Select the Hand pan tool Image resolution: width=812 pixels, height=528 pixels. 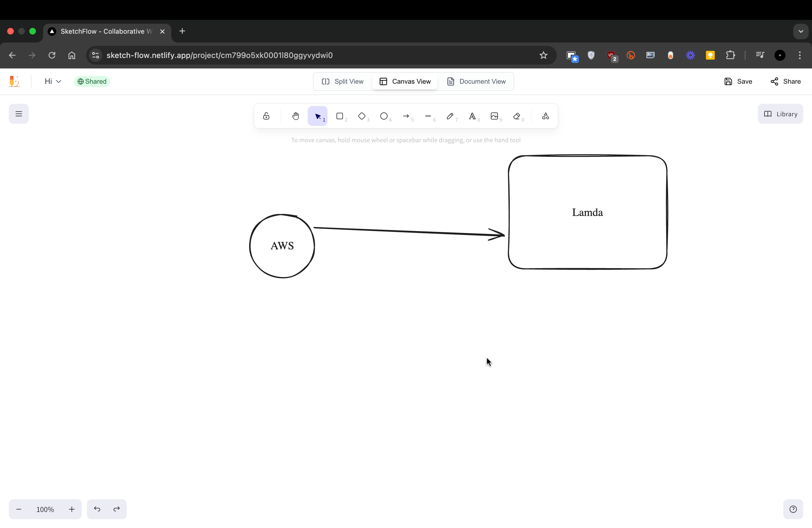pos(296,116)
